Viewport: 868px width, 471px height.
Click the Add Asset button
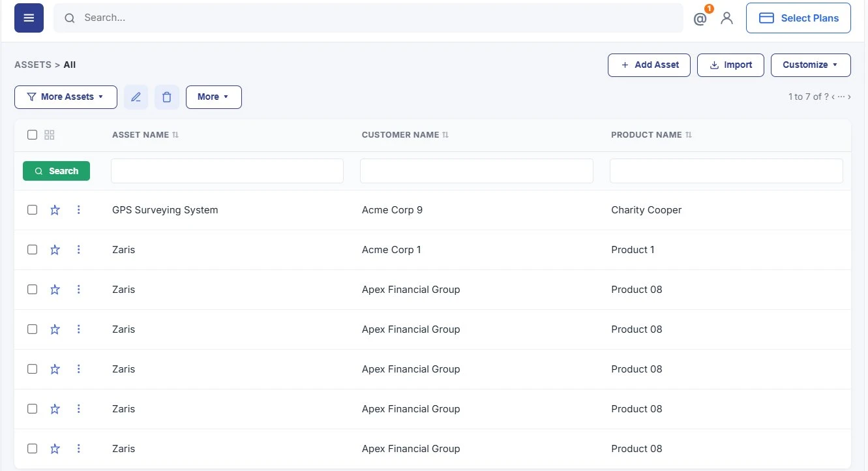[649, 65]
